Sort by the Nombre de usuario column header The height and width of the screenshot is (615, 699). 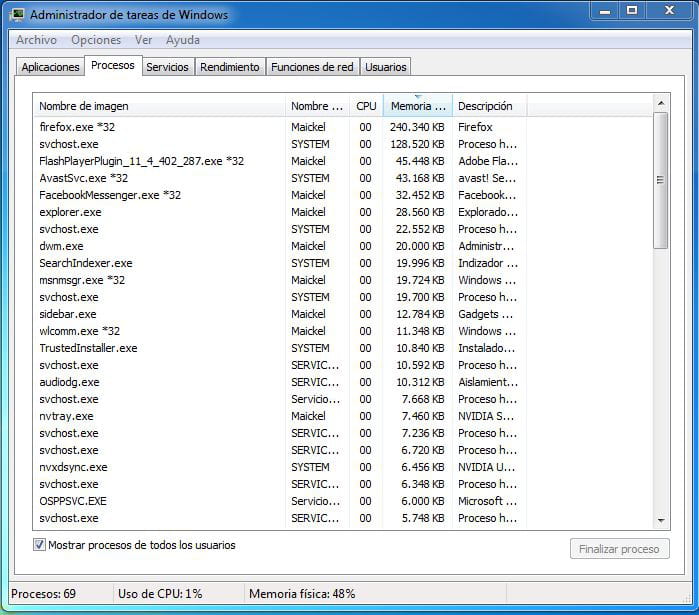(x=317, y=106)
